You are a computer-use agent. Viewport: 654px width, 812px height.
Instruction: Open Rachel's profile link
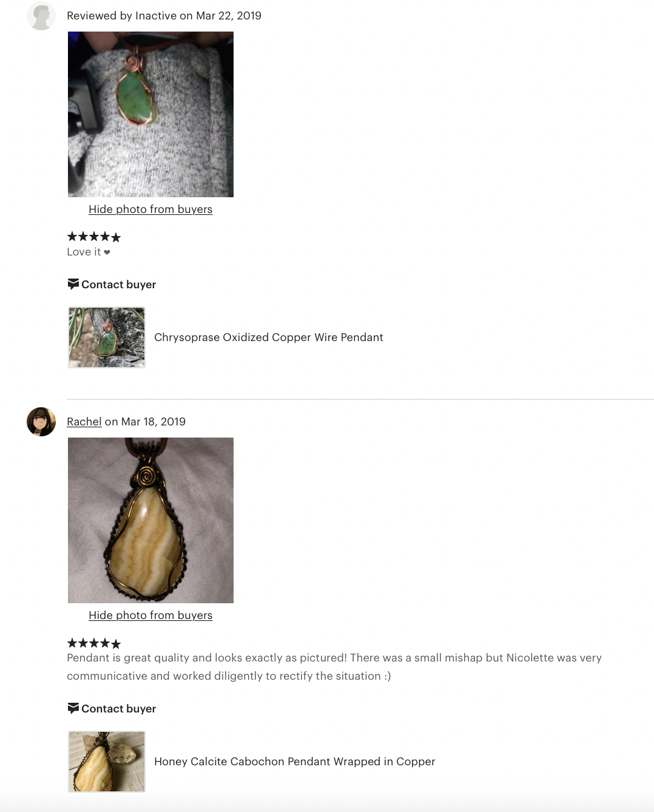tap(84, 422)
